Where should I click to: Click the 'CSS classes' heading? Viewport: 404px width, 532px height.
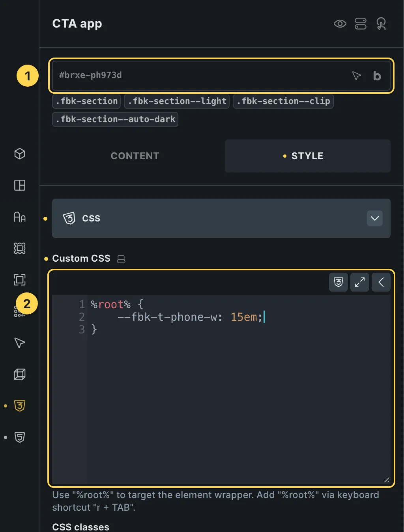click(81, 527)
